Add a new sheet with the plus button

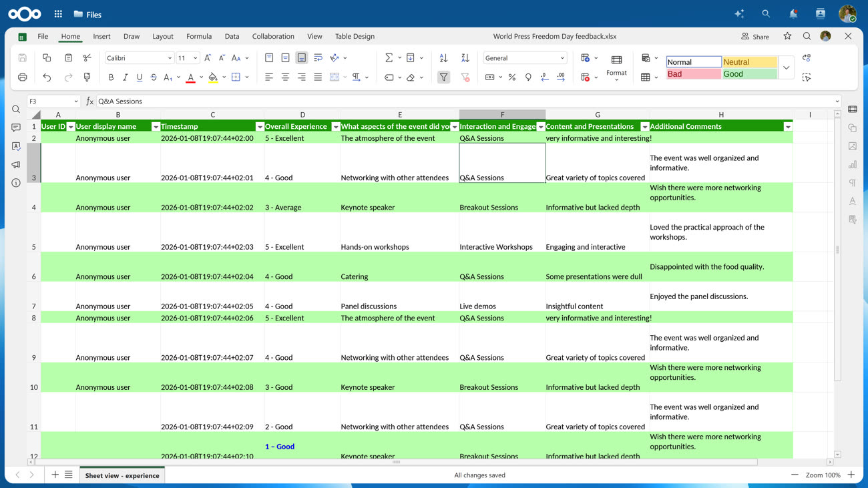(x=55, y=475)
